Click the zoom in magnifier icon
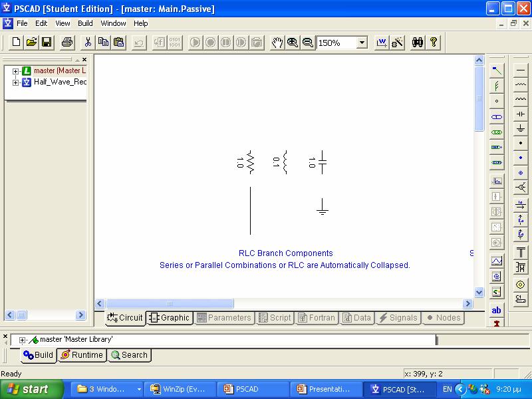The image size is (532, 399). [x=293, y=43]
